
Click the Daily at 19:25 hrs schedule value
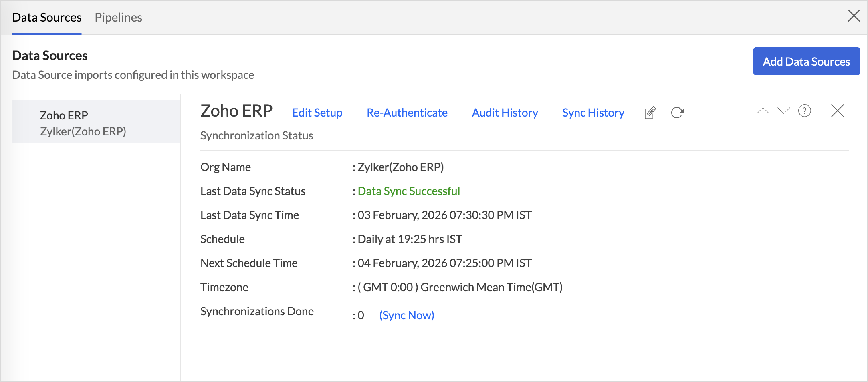(x=410, y=239)
